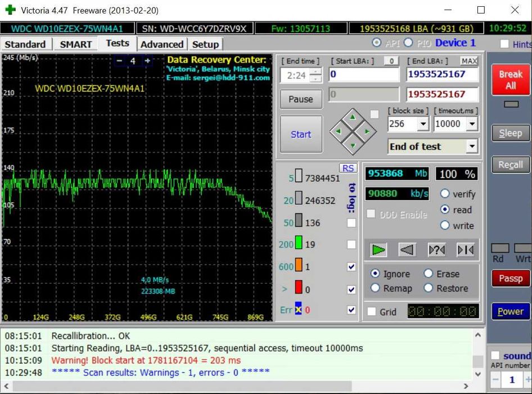The image size is (532, 394).
Task: Click the '?' jump-to-position playback icon
Action: coord(436,249)
